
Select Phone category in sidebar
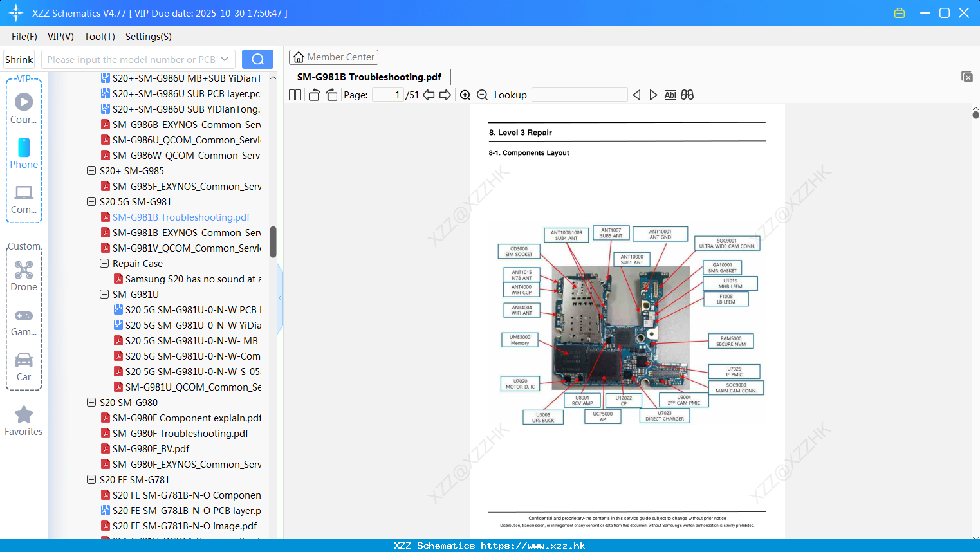pyautogui.click(x=24, y=154)
